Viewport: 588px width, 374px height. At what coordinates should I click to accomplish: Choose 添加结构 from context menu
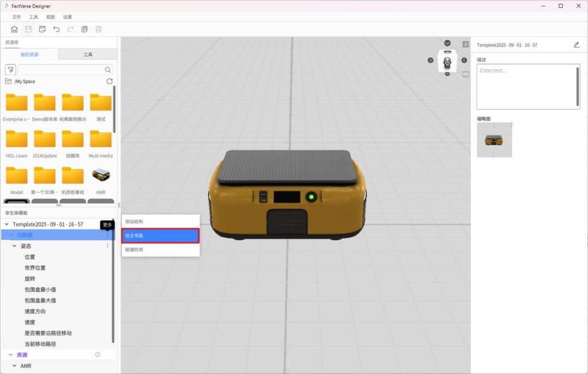click(161, 221)
